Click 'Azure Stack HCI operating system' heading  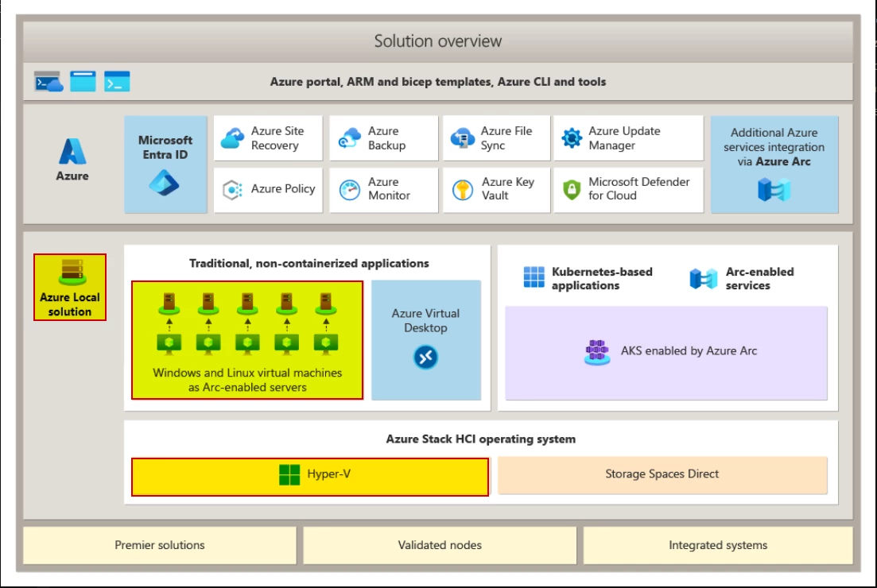(480, 439)
